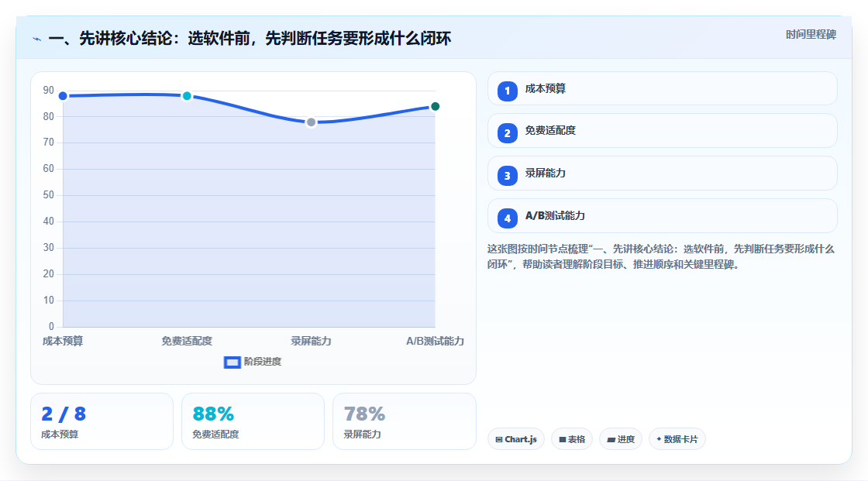Click the number 2 badge for 免费适配度
The image size is (868, 481).
coord(507,133)
